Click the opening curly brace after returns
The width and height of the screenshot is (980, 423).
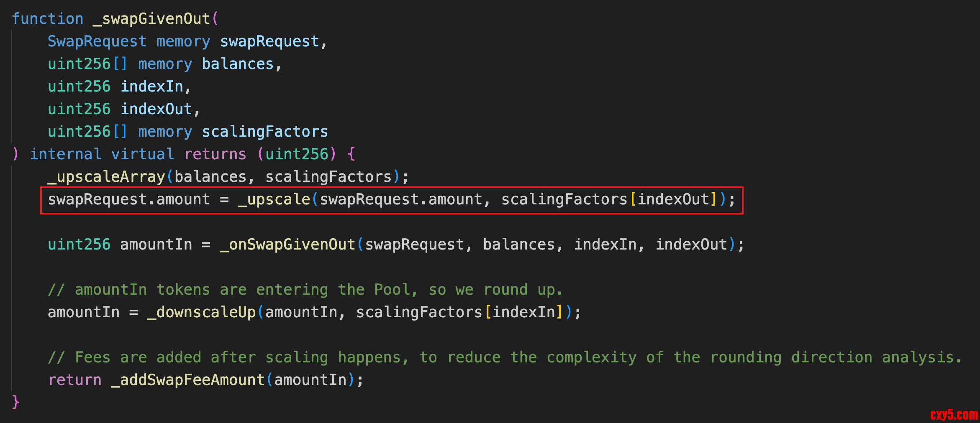pyautogui.click(x=351, y=154)
